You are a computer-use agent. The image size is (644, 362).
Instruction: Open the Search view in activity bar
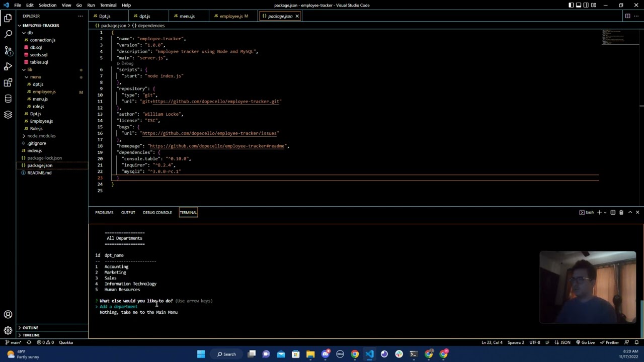coord(8,35)
